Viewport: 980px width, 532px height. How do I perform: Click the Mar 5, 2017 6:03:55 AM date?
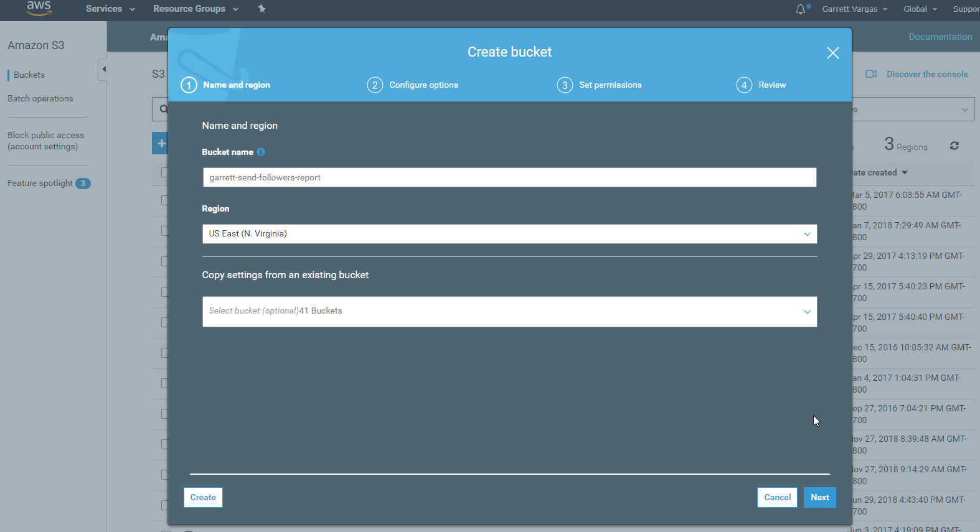click(x=907, y=201)
